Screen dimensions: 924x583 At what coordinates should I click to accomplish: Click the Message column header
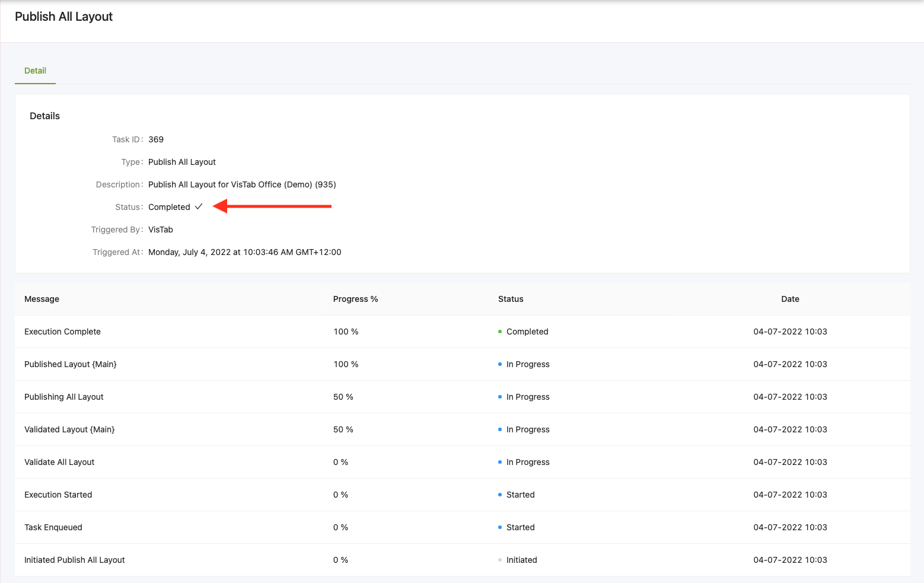[42, 299]
